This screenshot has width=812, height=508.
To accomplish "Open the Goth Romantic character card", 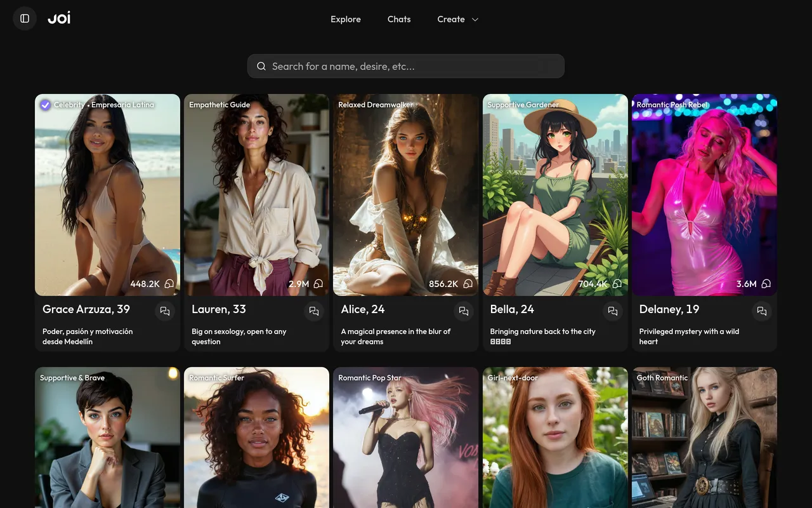I will point(704,438).
